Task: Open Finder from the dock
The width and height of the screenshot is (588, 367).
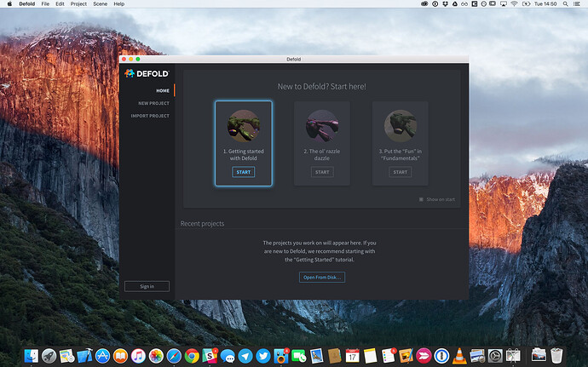Action: (x=31, y=353)
